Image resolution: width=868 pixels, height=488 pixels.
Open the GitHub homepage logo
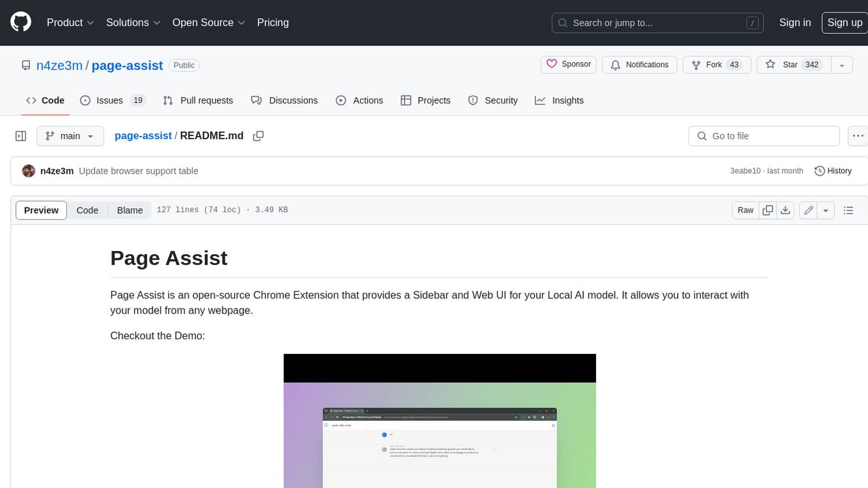21,22
